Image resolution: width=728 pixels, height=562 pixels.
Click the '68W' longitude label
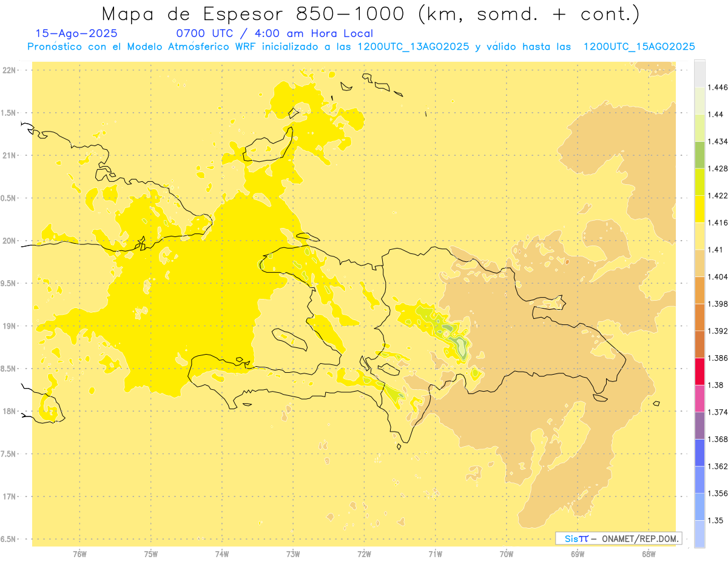(649, 554)
